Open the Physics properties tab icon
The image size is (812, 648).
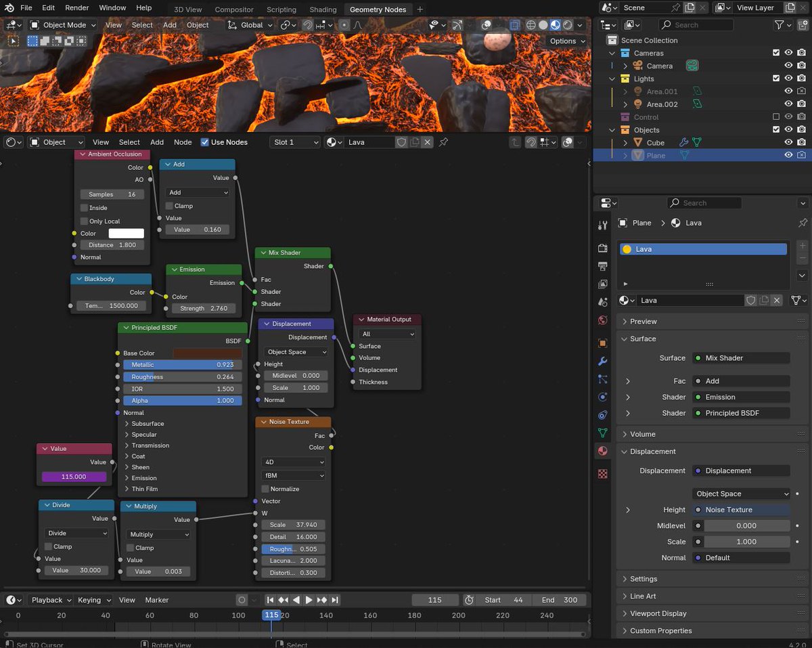(603, 397)
